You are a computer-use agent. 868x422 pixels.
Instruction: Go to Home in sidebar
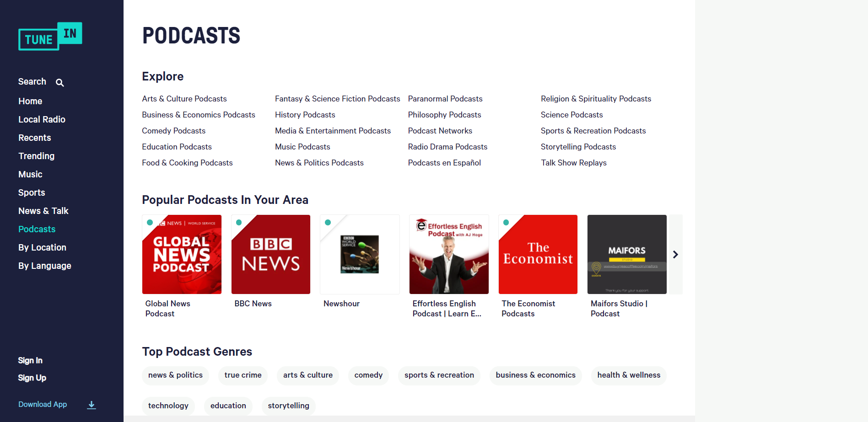30,101
